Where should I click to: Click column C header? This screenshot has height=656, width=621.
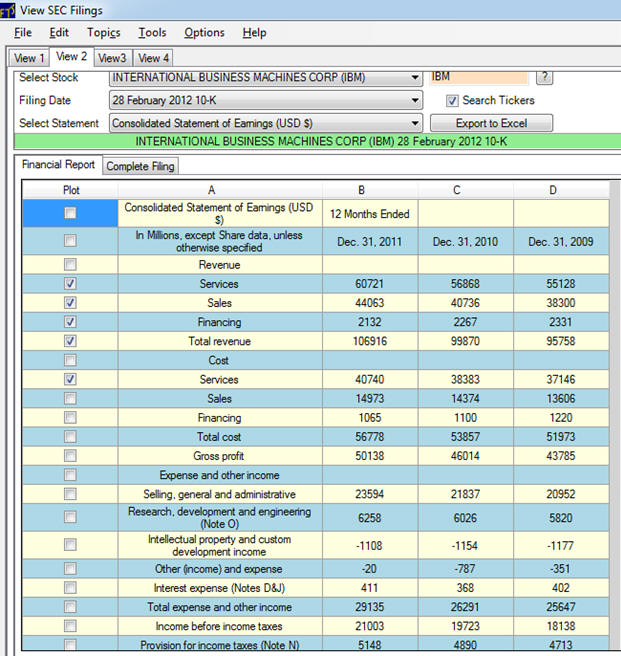(465, 190)
